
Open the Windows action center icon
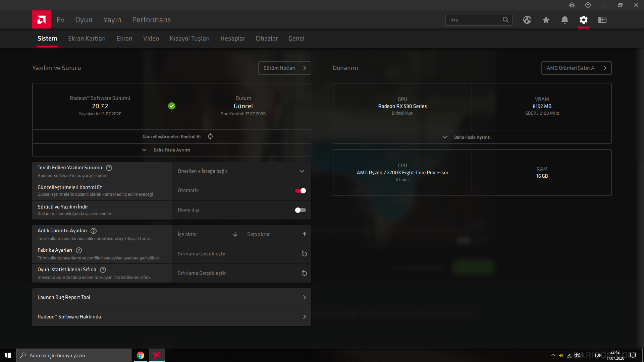(x=633, y=355)
